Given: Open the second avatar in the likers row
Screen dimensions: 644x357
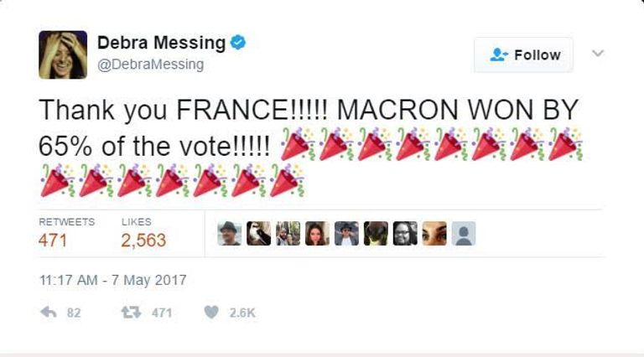Looking at the screenshot, I should (259, 234).
